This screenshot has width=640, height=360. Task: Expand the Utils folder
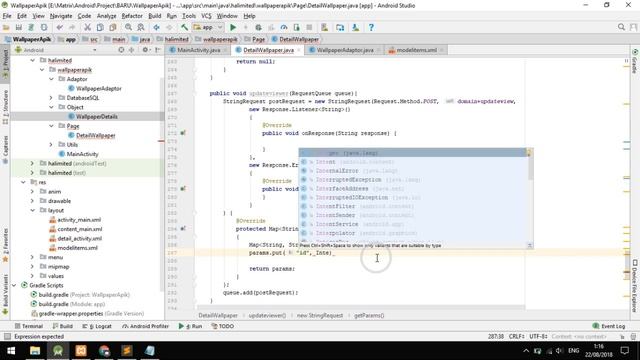51,144
